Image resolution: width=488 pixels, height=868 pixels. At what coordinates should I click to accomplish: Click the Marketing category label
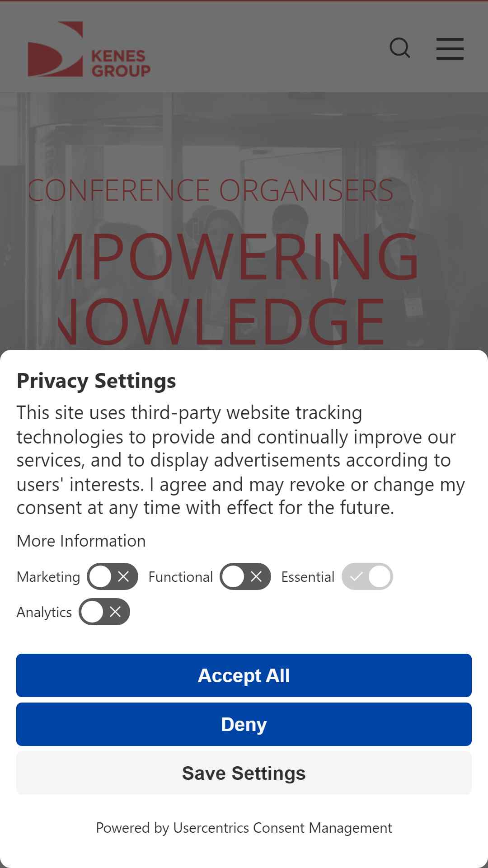tap(48, 577)
